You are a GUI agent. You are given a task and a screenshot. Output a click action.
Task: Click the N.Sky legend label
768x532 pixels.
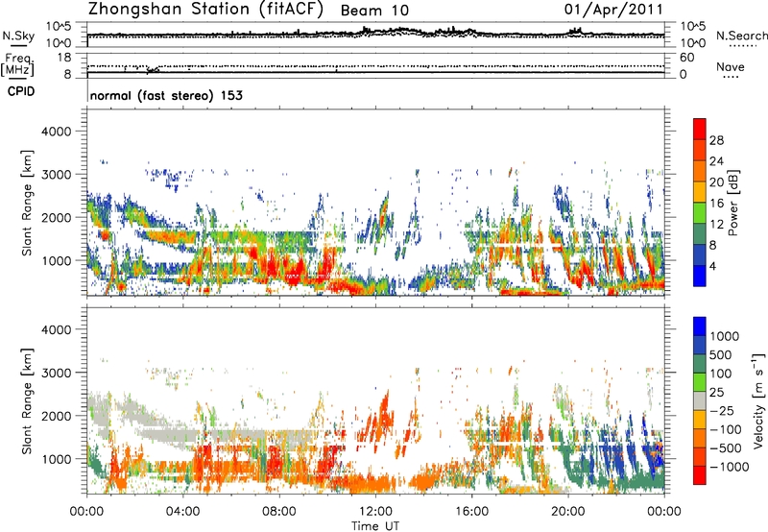click(18, 36)
